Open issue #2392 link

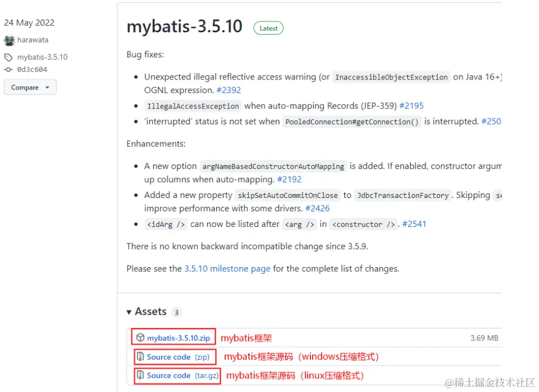coord(229,90)
